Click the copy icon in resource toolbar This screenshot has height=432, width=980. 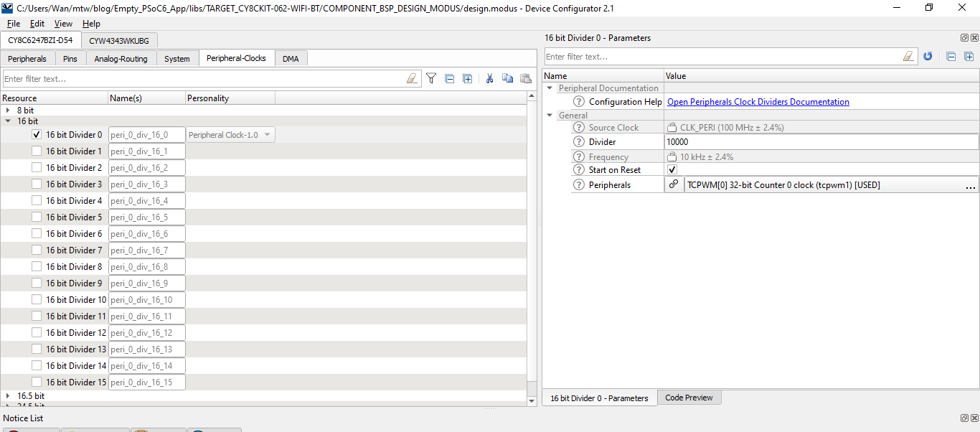pos(508,79)
